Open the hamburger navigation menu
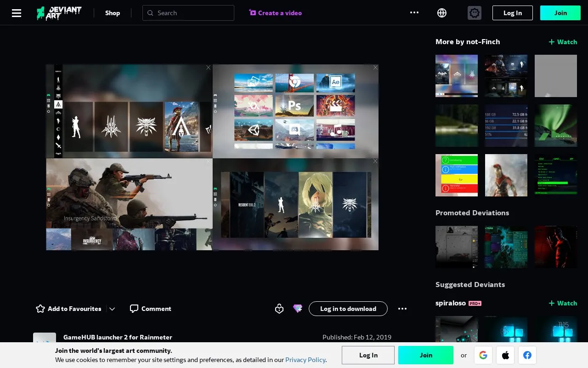This screenshot has height=368, width=588. click(17, 13)
